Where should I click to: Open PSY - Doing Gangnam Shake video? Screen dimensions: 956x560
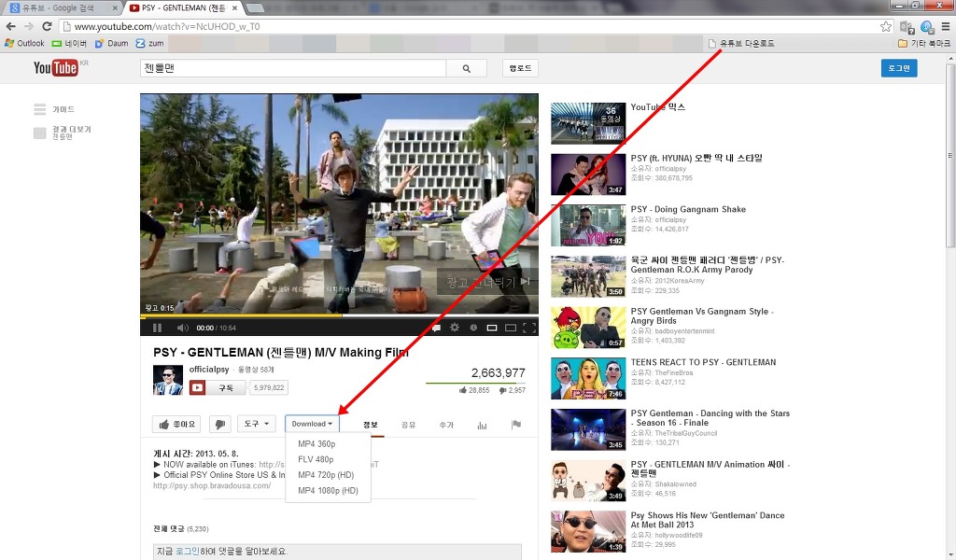point(688,209)
